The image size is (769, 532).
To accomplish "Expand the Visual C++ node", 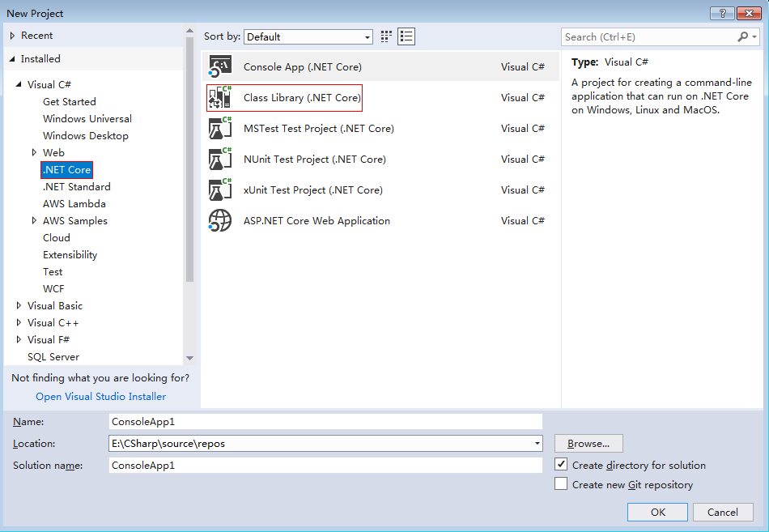I will (19, 323).
